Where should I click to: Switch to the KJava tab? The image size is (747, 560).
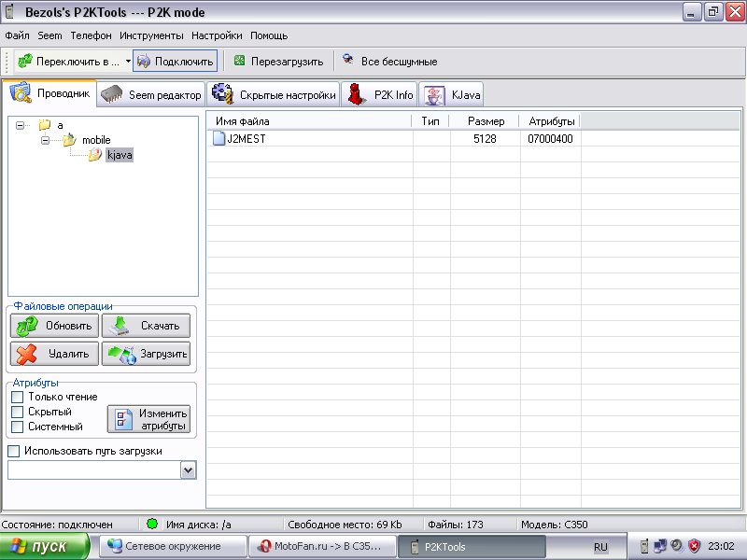(x=451, y=94)
